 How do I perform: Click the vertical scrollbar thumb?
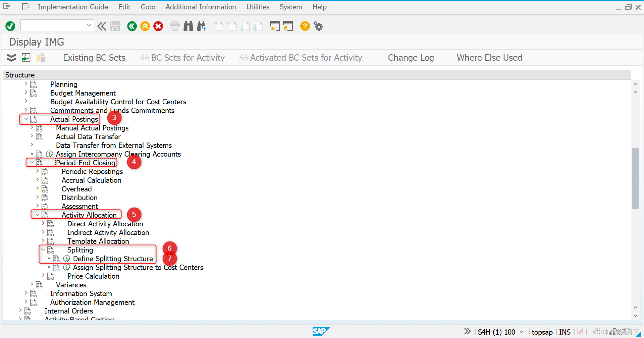(635, 179)
